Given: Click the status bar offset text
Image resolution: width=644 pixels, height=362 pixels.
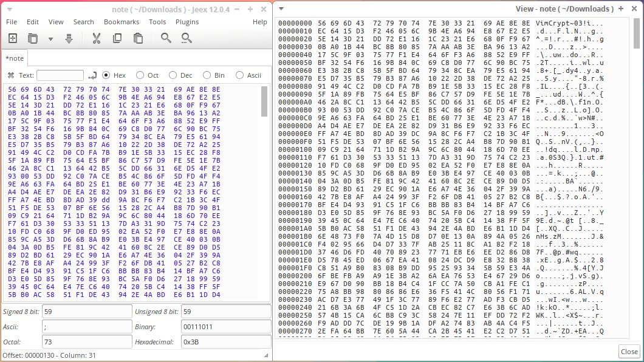Looking at the screenshot, I should [49, 355].
